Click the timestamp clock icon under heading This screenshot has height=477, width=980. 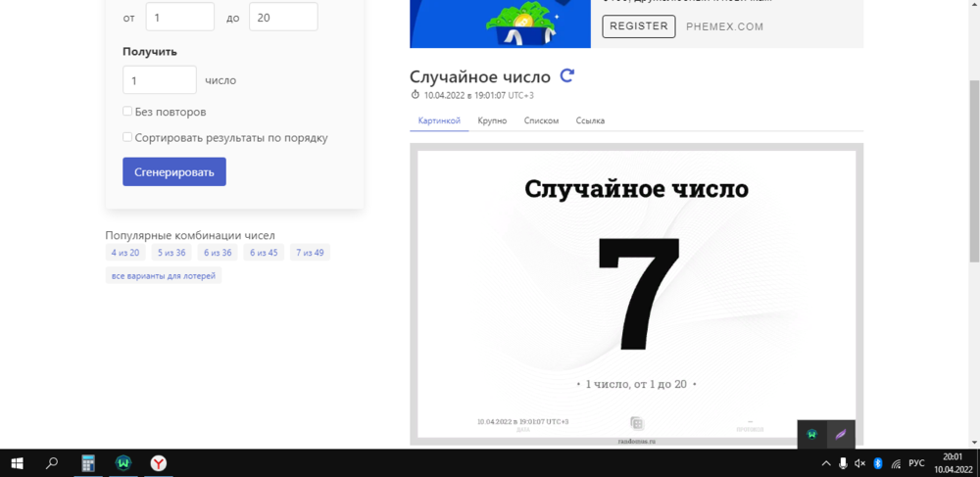coord(415,95)
